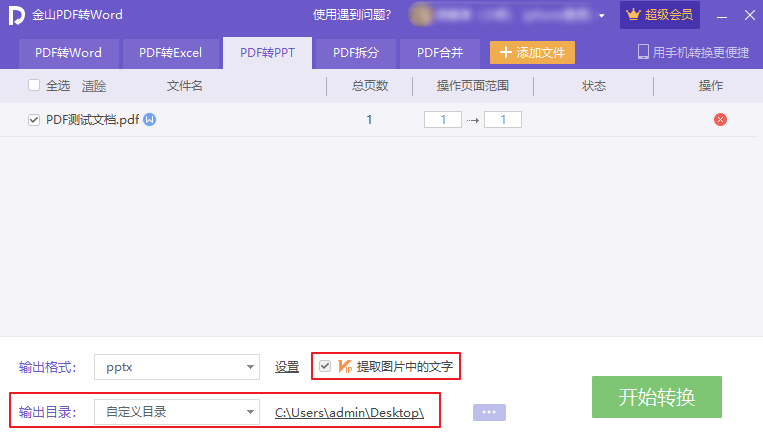Open the C:\Users\admin\Desktop\ path link
Viewport: 763px width, 447px height.
[349, 412]
